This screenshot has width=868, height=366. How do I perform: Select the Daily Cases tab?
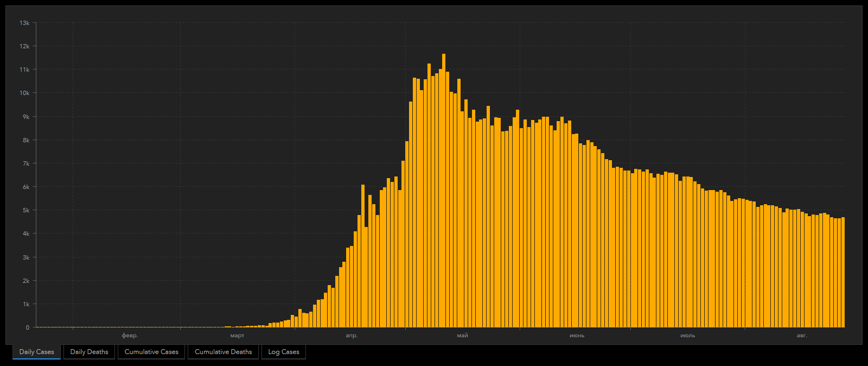[x=37, y=352]
